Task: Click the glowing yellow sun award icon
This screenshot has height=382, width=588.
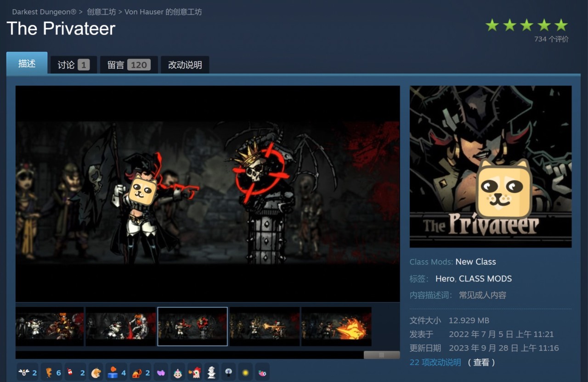Action: coord(245,372)
